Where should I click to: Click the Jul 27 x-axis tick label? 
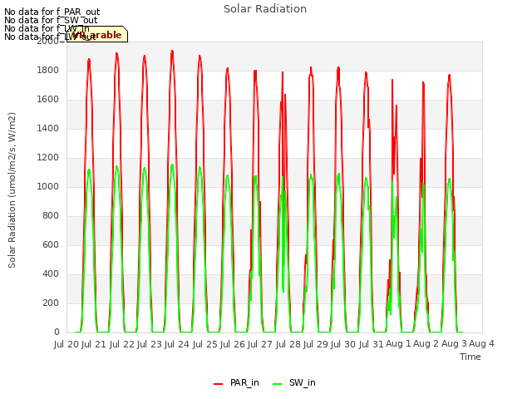(260, 344)
